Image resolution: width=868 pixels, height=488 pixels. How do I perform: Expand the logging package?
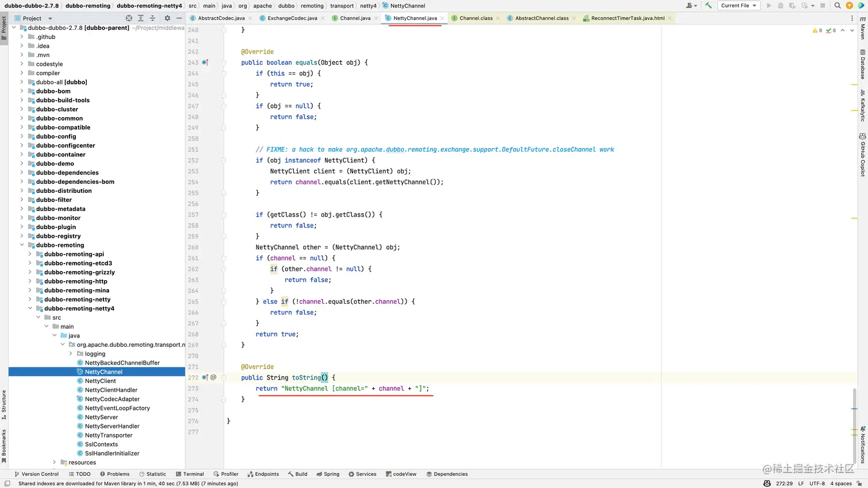click(71, 354)
